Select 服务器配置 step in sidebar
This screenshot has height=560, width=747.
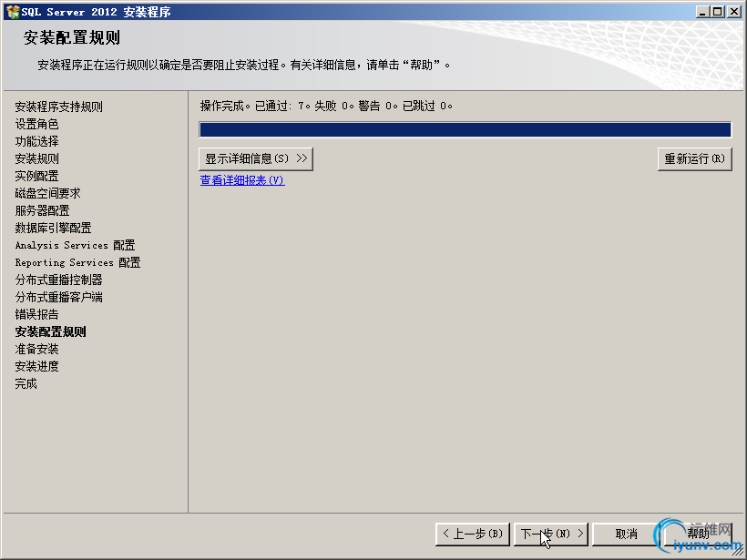point(43,210)
